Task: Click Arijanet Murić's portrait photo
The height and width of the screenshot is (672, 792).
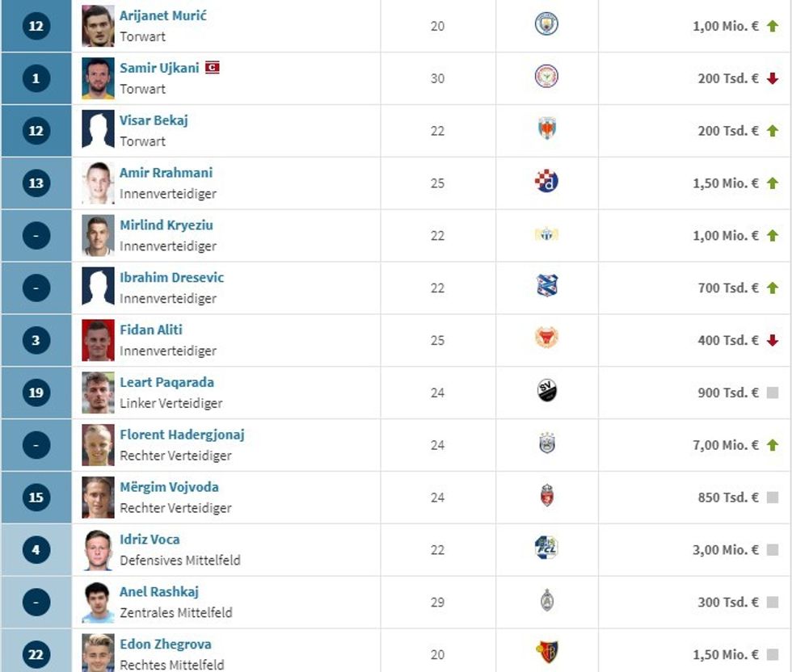Action: 98,26
